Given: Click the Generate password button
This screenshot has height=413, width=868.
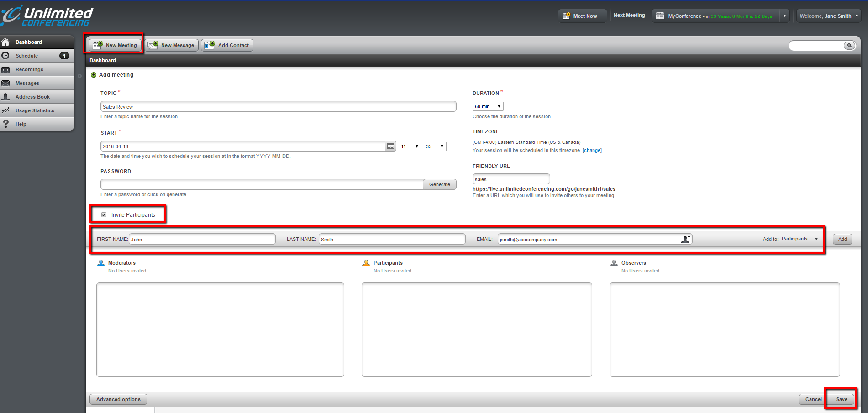Looking at the screenshot, I should click(x=439, y=184).
